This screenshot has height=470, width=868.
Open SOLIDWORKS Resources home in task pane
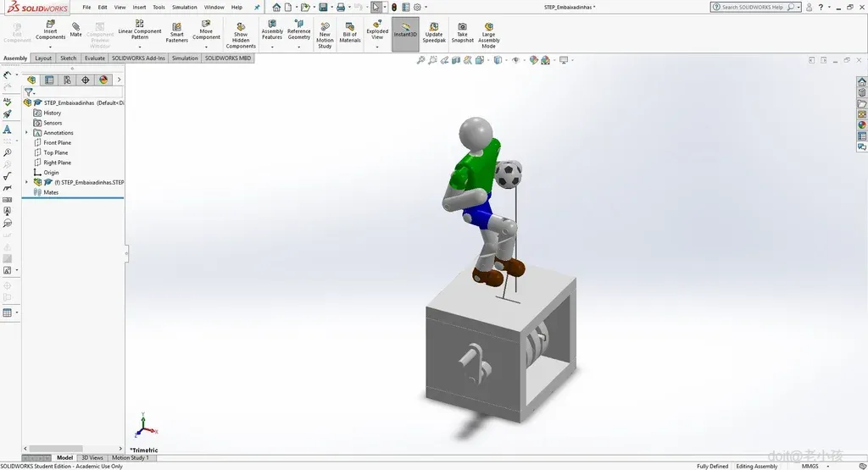click(x=862, y=82)
